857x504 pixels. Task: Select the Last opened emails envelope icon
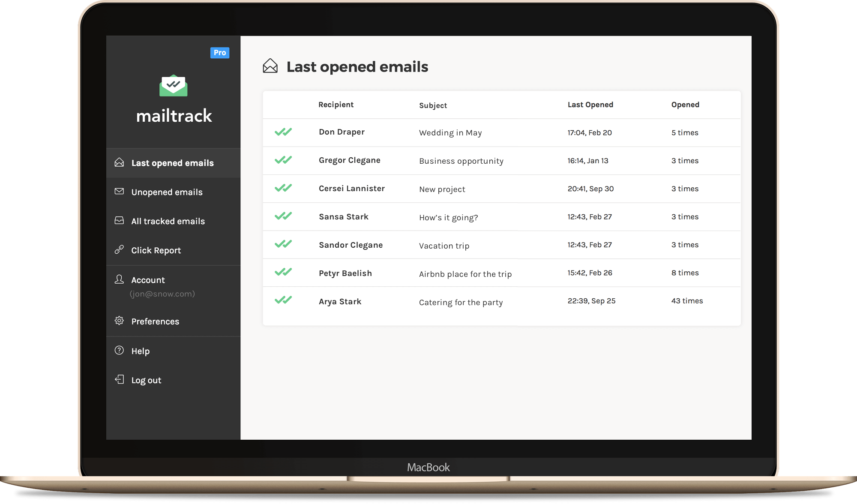(x=119, y=162)
